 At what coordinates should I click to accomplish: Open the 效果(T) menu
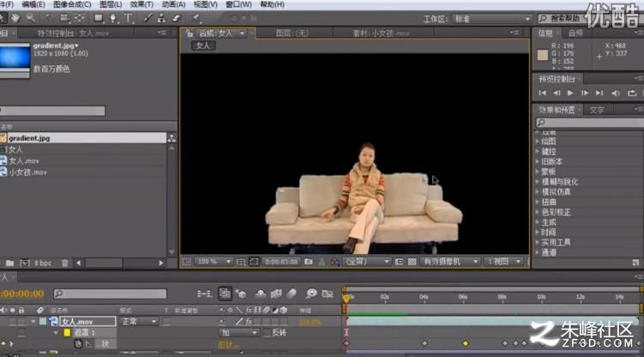click(x=141, y=4)
